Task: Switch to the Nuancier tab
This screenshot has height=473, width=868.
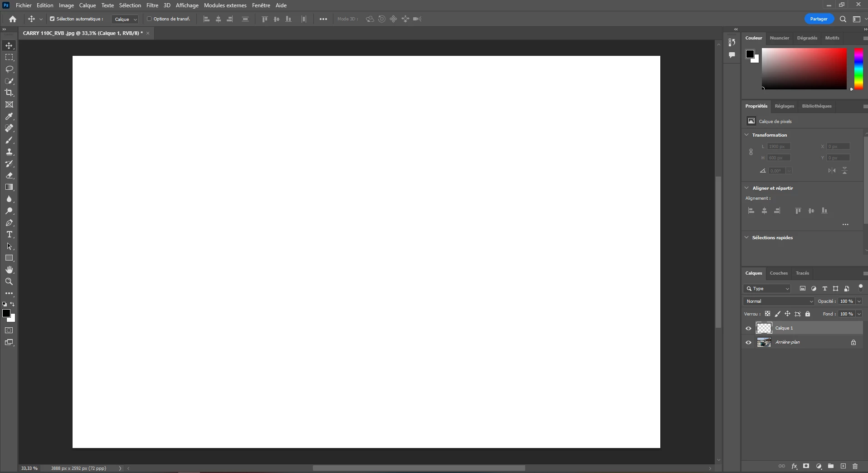Action: pyautogui.click(x=780, y=38)
